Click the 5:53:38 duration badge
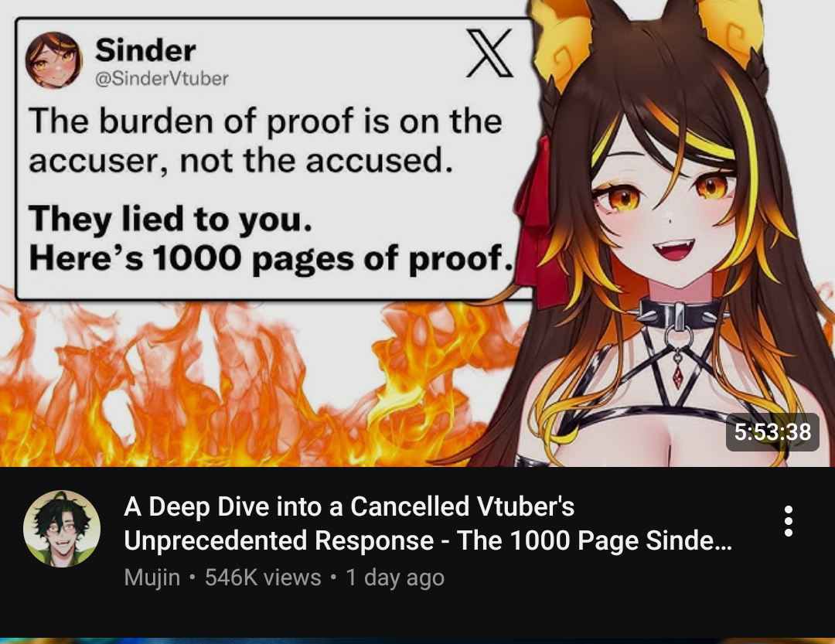This screenshot has width=835, height=644. [772, 432]
